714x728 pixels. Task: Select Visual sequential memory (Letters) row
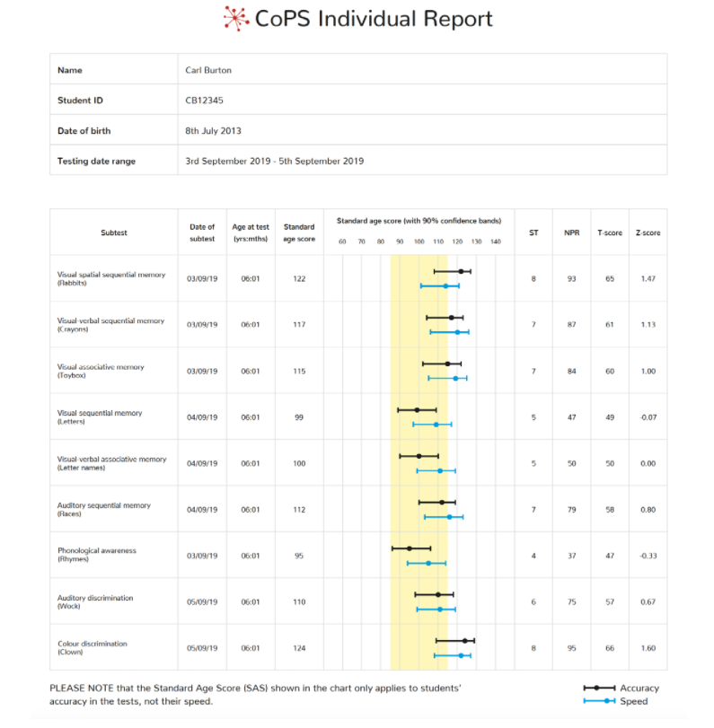358,417
